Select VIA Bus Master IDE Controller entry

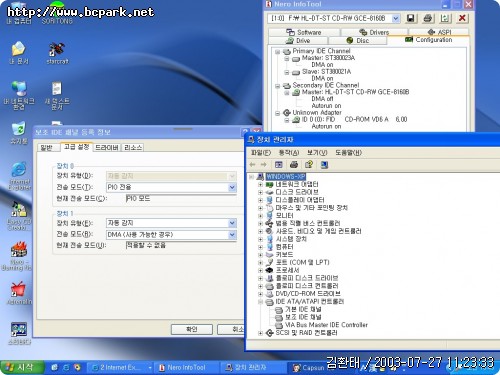coord(326,325)
